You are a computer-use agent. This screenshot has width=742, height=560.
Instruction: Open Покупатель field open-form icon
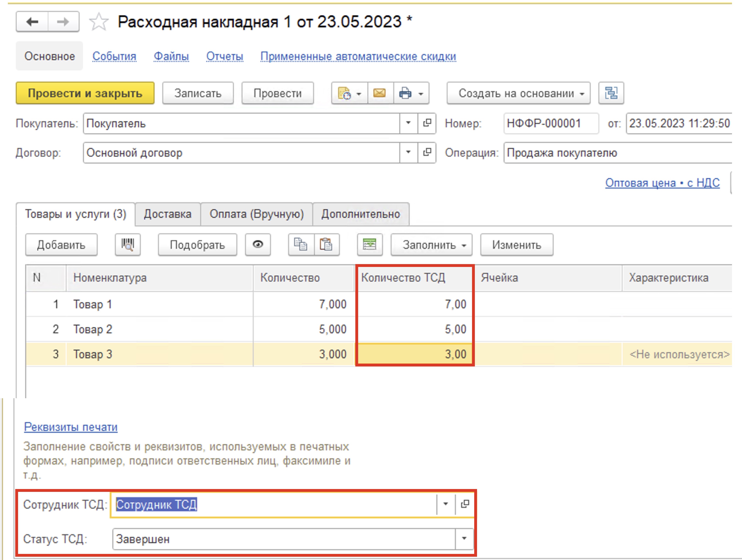427,123
